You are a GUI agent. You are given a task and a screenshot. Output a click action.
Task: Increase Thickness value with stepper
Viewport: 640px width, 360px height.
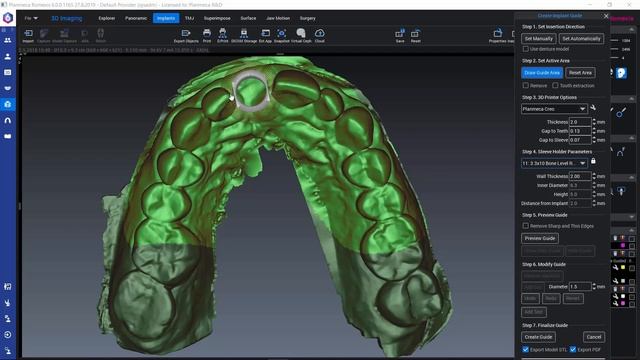tap(594, 120)
